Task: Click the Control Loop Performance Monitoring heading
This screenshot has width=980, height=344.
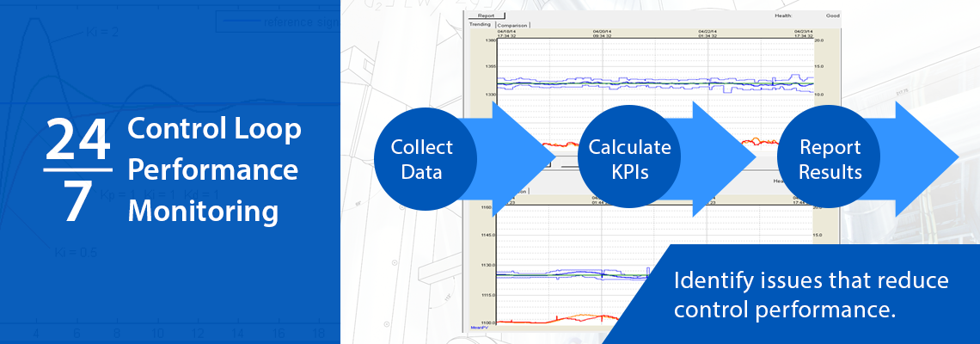Action: [214, 170]
